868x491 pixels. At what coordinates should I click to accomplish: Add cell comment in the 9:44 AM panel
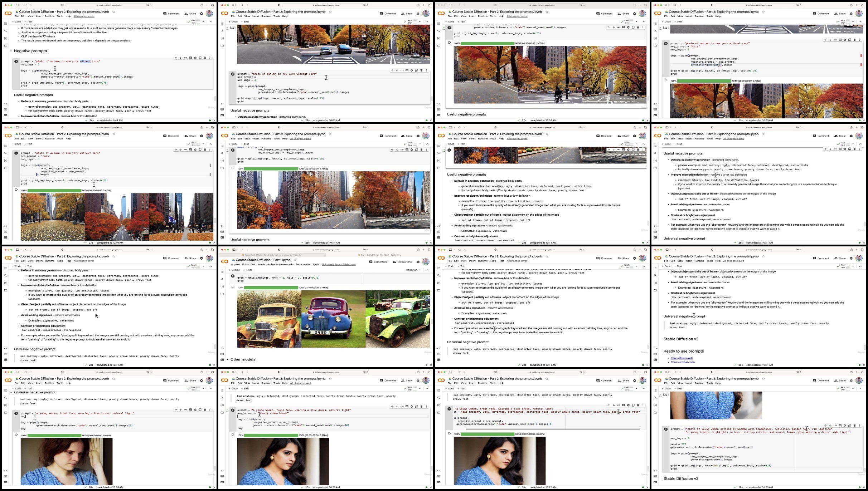click(190, 58)
